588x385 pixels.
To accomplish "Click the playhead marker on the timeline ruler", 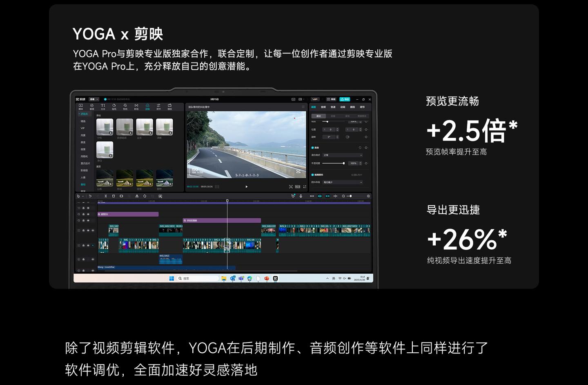I will (x=227, y=201).
